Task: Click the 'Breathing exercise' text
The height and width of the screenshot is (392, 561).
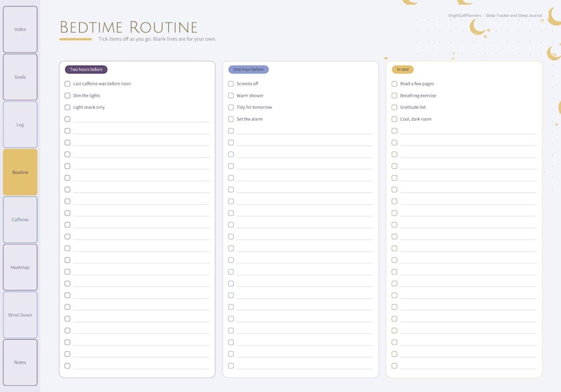Action: (x=418, y=95)
